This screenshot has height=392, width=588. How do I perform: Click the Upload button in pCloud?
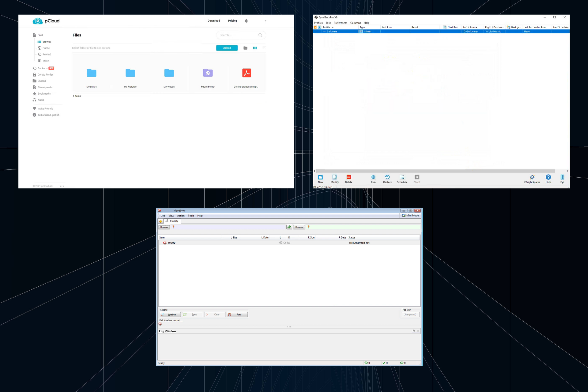click(227, 48)
